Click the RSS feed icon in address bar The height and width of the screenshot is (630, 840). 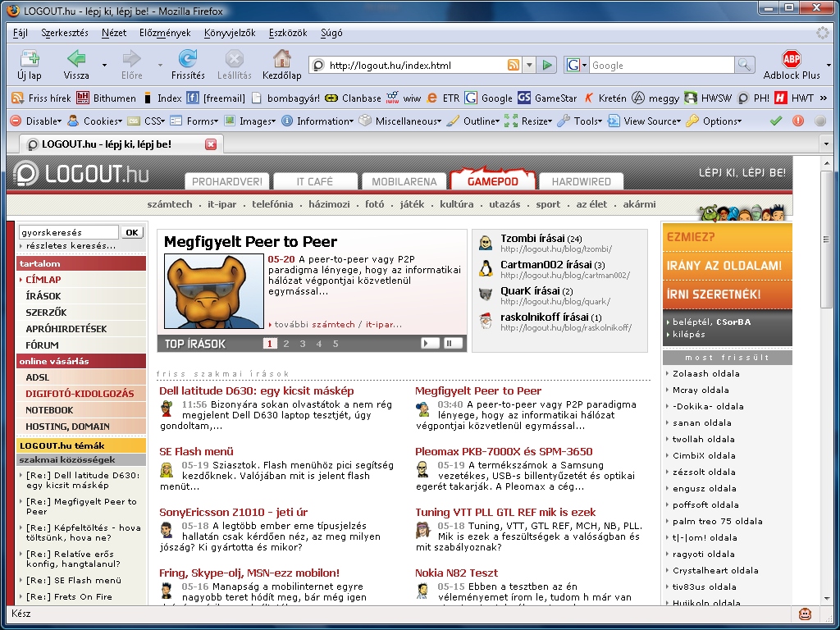click(x=514, y=66)
